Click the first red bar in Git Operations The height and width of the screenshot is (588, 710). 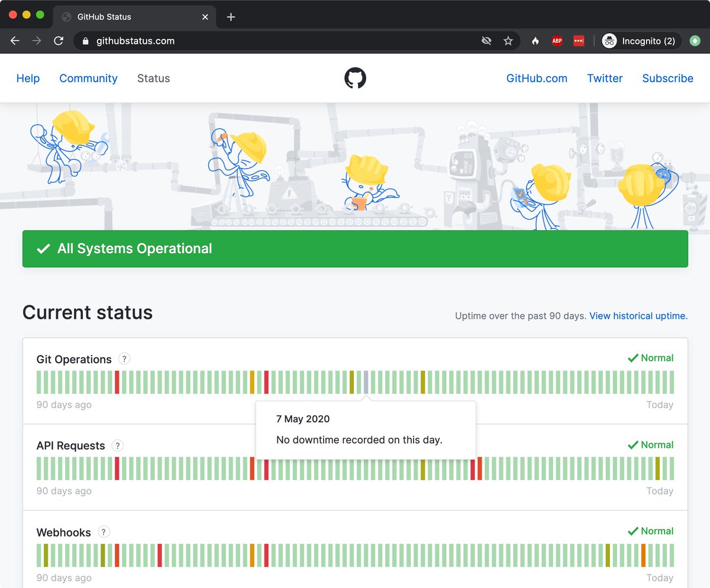[x=117, y=382]
